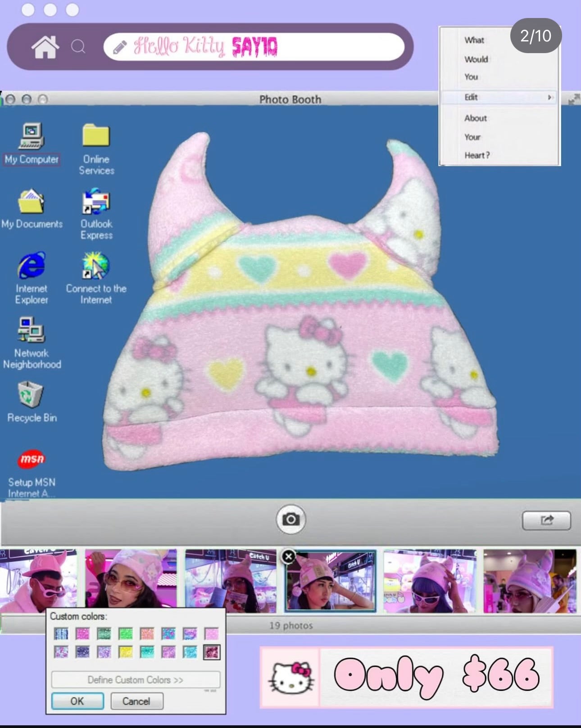Pick the teal swatch next to yellow
Viewport: 581px width, 728px height.
147,651
